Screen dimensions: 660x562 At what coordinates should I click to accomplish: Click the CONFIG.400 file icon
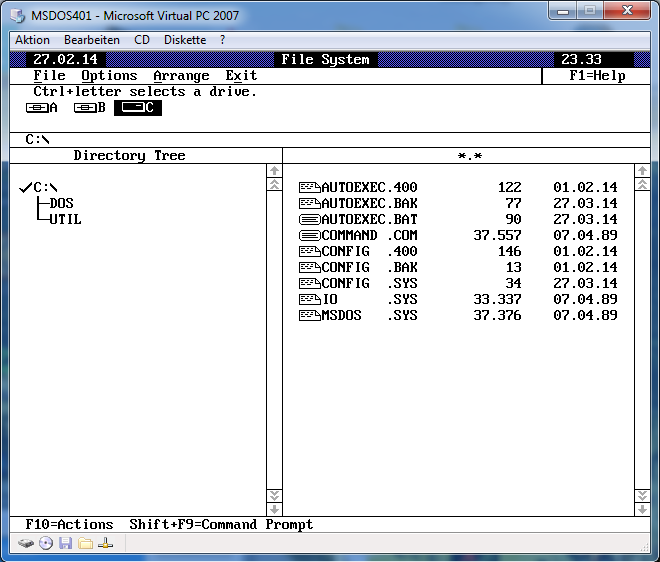(x=309, y=251)
